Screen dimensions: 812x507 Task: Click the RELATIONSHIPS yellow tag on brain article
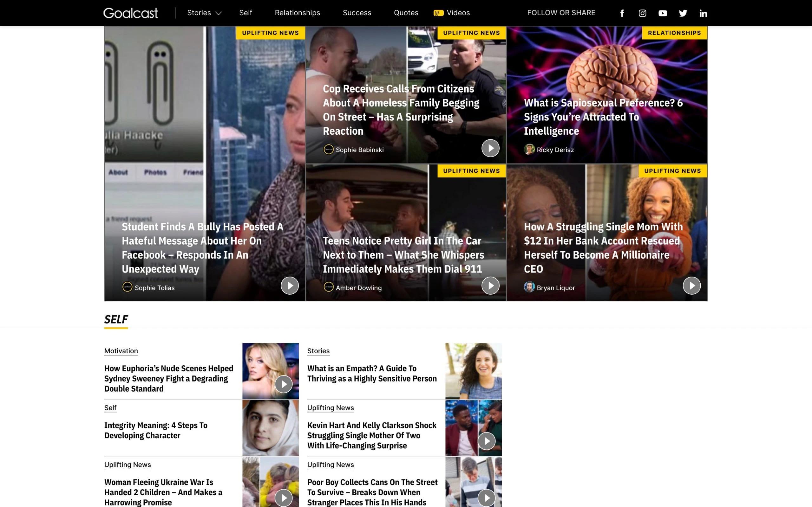point(674,33)
